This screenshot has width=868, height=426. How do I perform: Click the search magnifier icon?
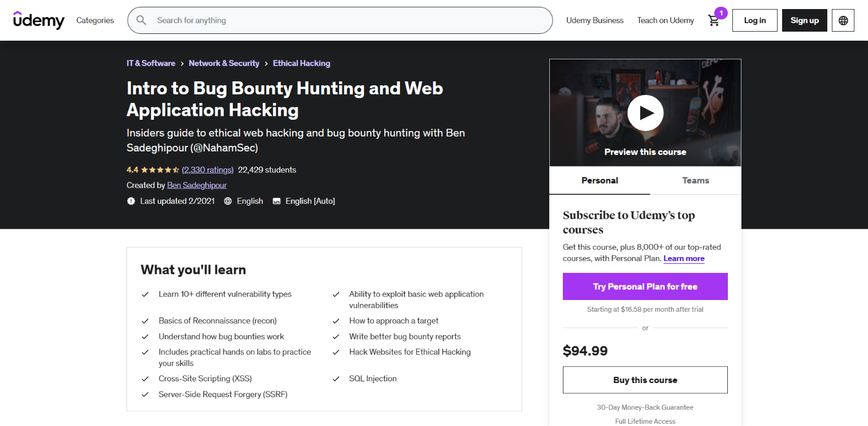click(x=141, y=20)
